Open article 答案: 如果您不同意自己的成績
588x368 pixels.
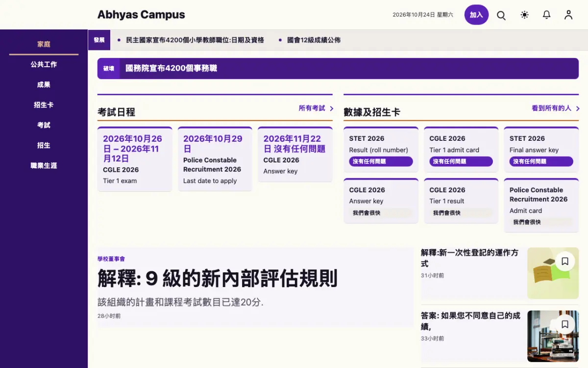pos(471,321)
